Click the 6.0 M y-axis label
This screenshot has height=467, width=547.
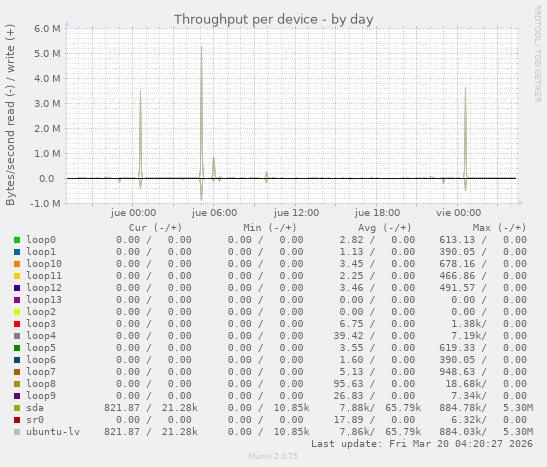(x=47, y=29)
